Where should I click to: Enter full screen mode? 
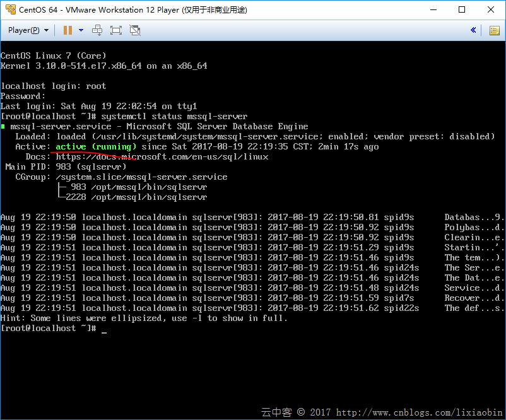(x=116, y=30)
